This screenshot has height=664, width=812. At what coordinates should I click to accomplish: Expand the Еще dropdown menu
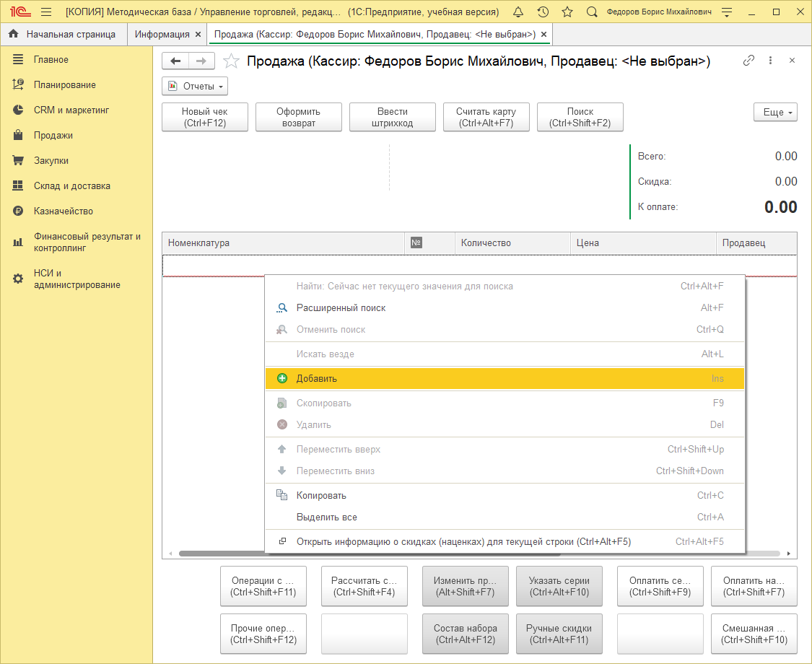775,113
